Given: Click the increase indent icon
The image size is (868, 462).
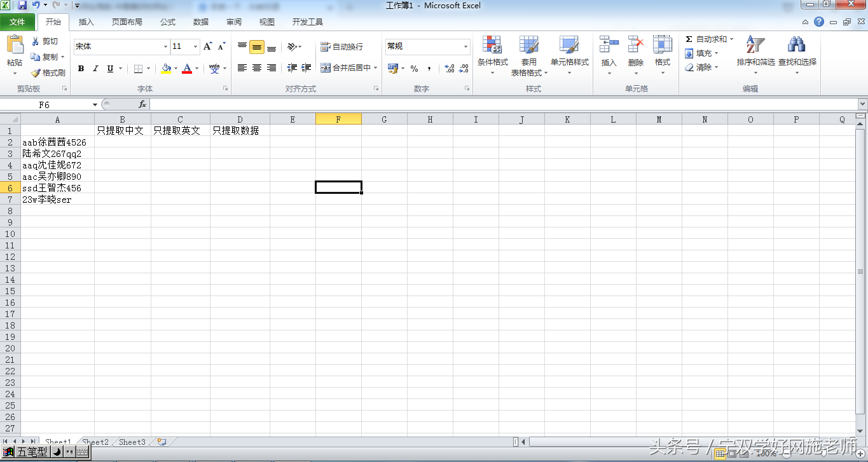Looking at the screenshot, I should pos(307,67).
